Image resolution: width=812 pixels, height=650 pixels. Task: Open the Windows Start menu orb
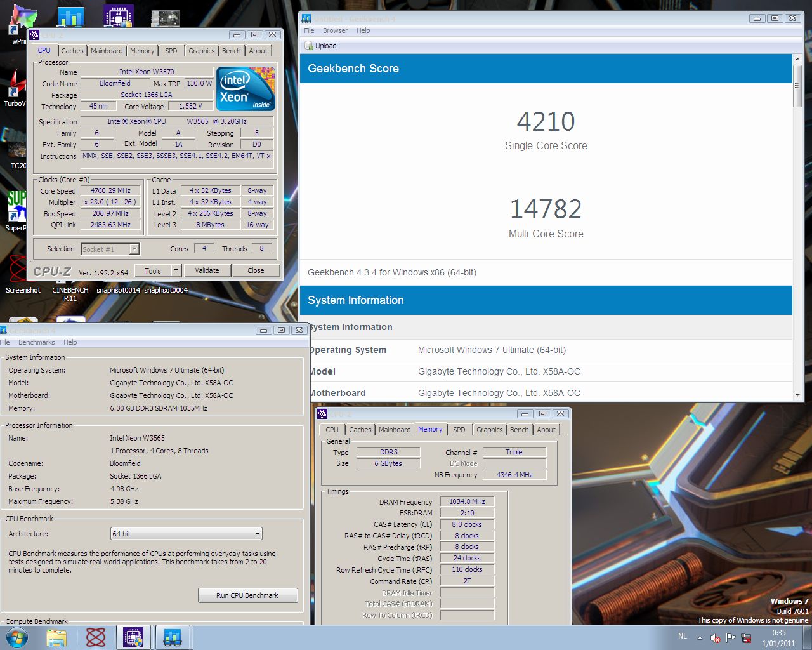16,637
